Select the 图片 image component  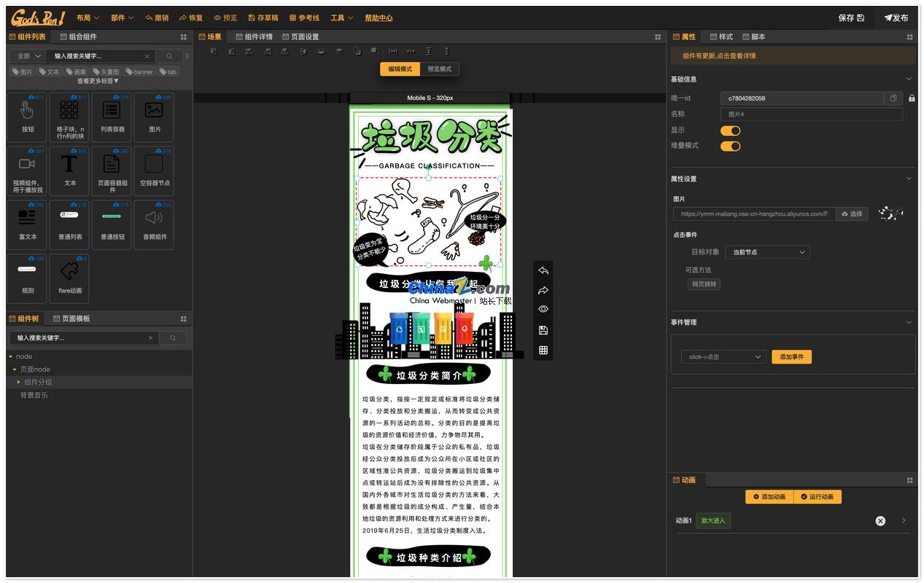[x=153, y=117]
